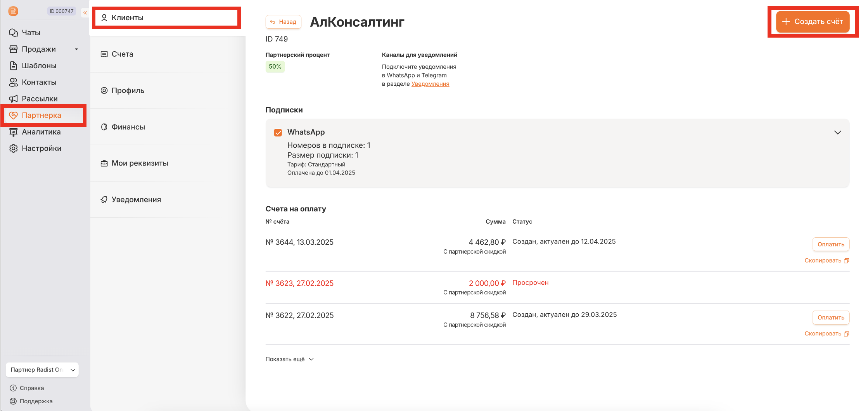Switch to Счета partner tab
The height and width of the screenshot is (411, 868).
click(x=123, y=54)
